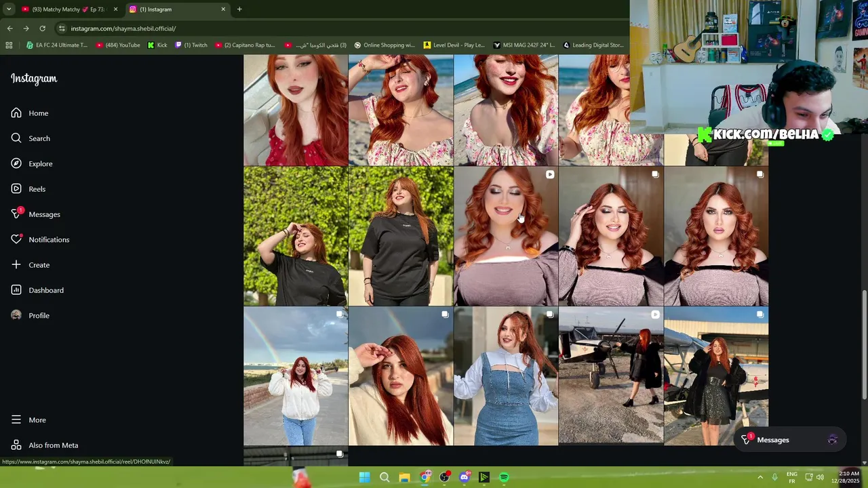
Task: Open Reels from the sidebar
Action: 28,189
